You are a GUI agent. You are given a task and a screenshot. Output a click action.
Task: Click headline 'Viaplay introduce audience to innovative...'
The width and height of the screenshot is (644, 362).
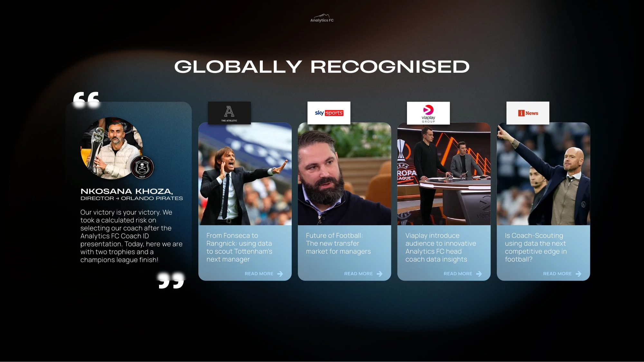pos(441,247)
